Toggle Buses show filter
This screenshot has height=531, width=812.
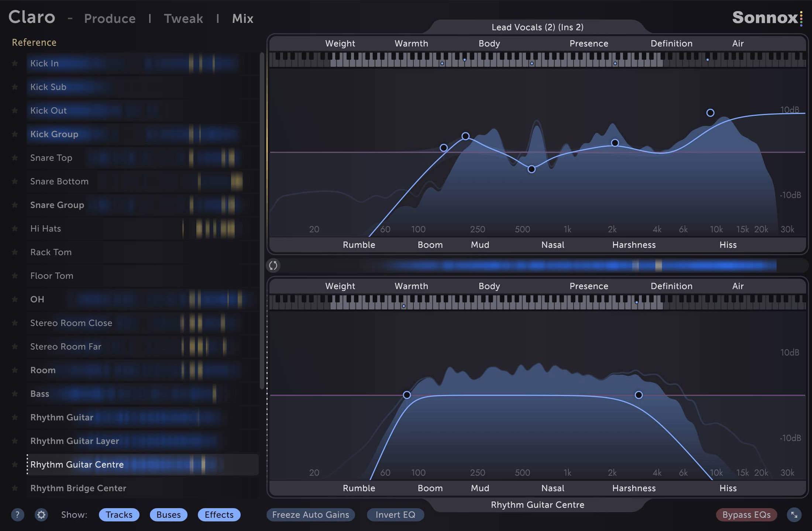click(x=168, y=515)
